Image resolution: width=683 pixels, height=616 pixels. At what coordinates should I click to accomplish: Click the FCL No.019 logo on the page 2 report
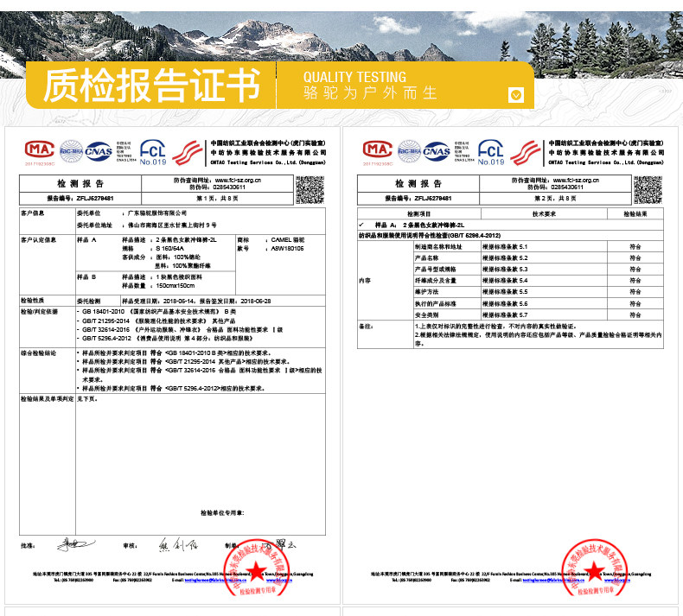491,152
